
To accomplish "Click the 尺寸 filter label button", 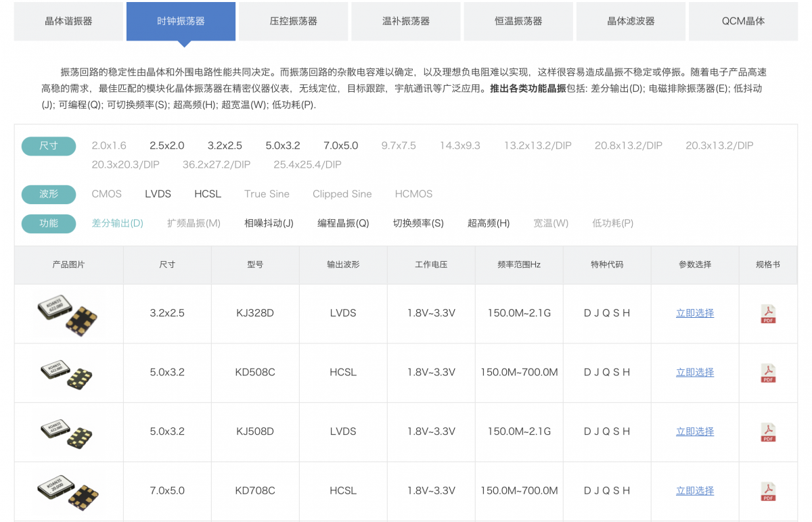I will point(49,146).
